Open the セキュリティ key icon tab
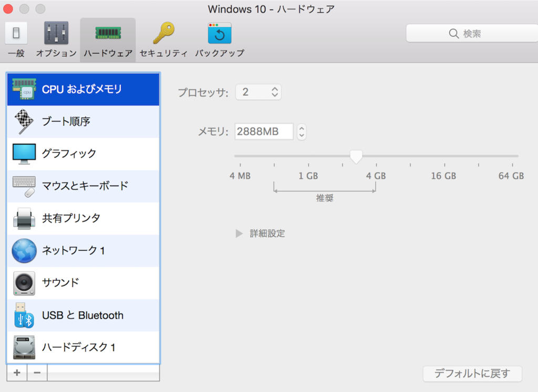Image resolution: width=538 pixels, height=392 pixels. (x=164, y=40)
